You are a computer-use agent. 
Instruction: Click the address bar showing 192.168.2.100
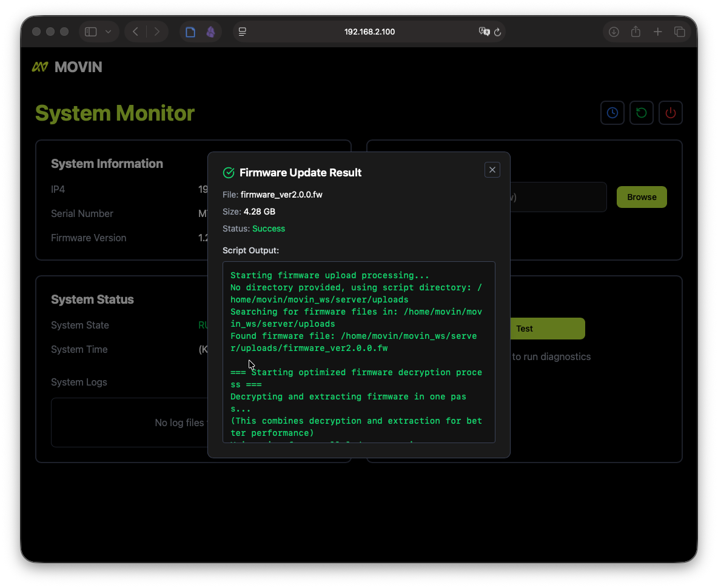tap(369, 32)
